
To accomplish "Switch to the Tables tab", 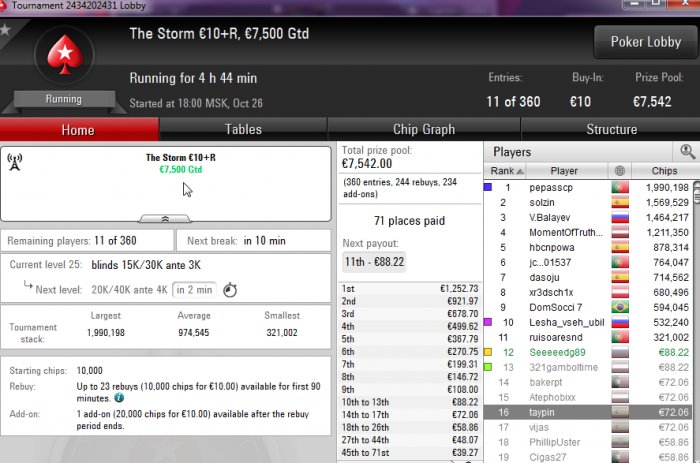I will coord(243,129).
